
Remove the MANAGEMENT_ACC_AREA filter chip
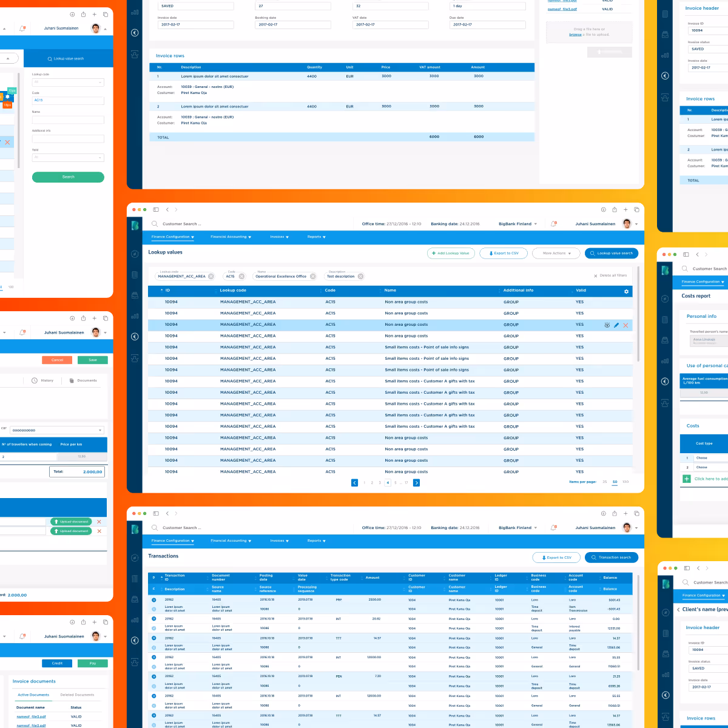211,276
